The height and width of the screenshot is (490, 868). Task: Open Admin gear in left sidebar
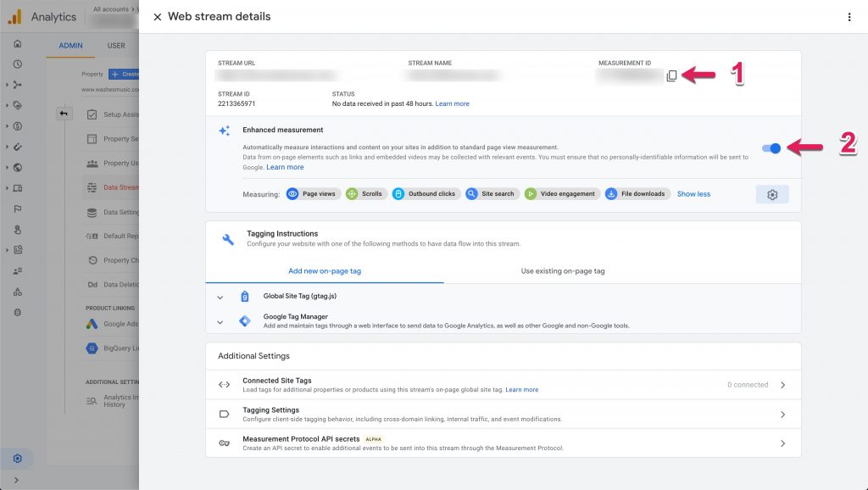(x=17, y=459)
